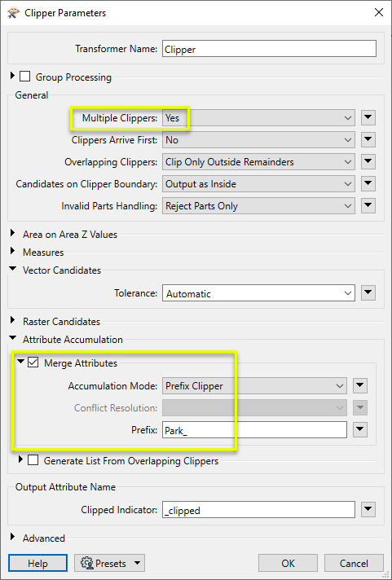Click the Help button
Screen dimensions: 392x580
pos(37,564)
